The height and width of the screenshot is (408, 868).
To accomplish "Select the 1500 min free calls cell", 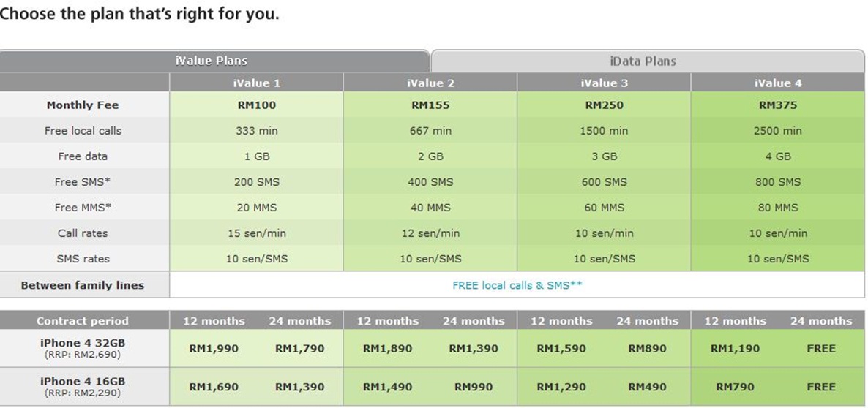I will pyautogui.click(x=604, y=131).
